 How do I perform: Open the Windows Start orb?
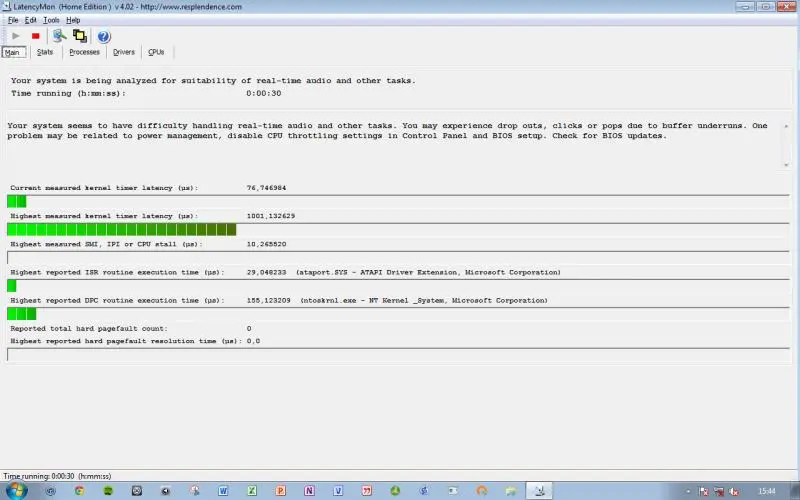(17, 491)
